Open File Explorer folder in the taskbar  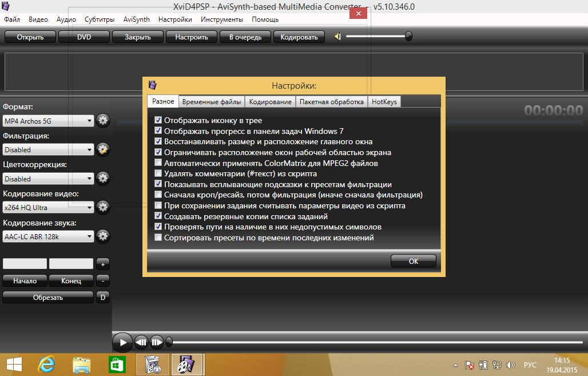coord(82,364)
